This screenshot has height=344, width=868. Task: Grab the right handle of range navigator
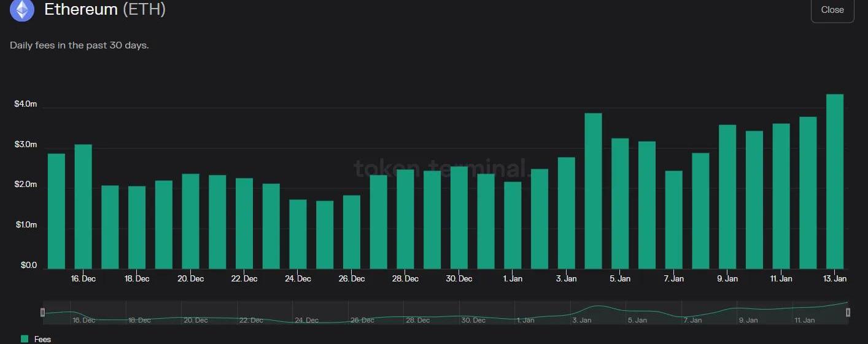point(848,313)
